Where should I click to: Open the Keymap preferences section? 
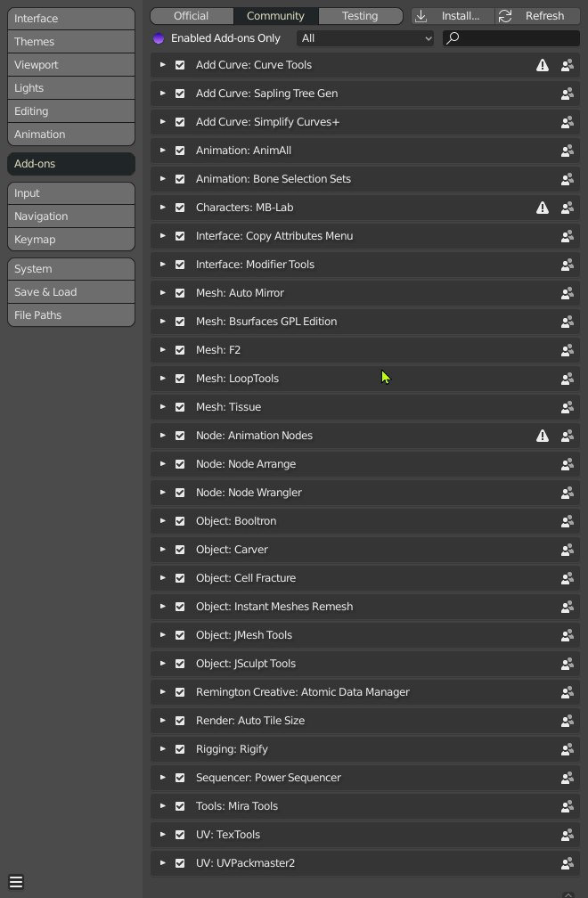71,240
